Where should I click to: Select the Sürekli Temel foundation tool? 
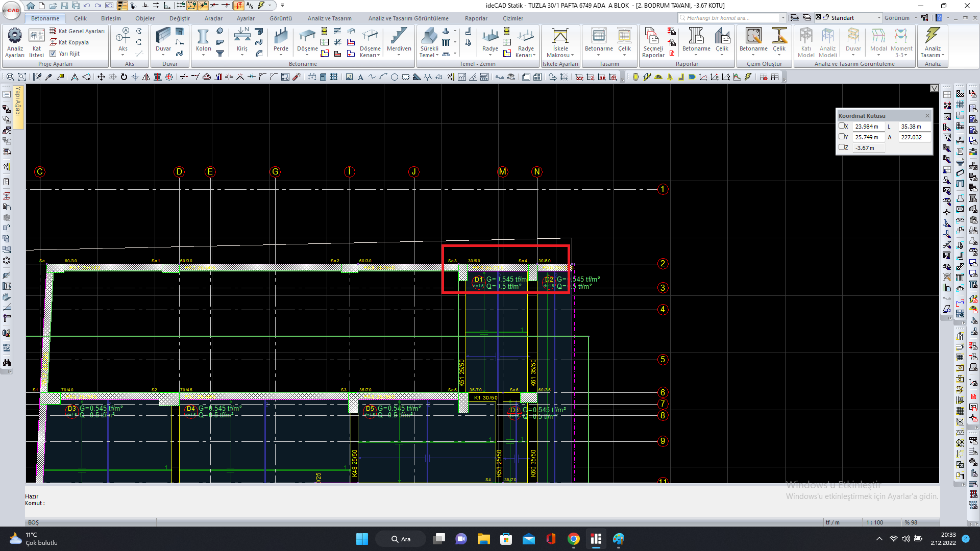tap(429, 42)
